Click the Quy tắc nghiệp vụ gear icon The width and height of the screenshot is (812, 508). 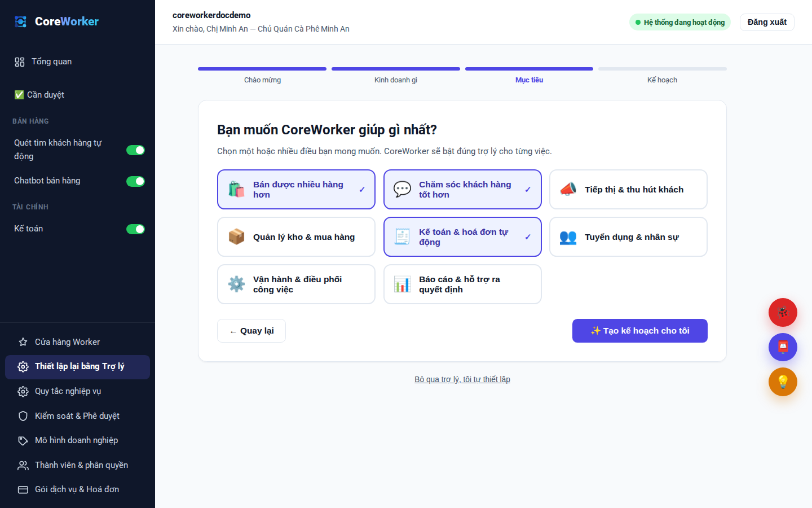click(23, 392)
